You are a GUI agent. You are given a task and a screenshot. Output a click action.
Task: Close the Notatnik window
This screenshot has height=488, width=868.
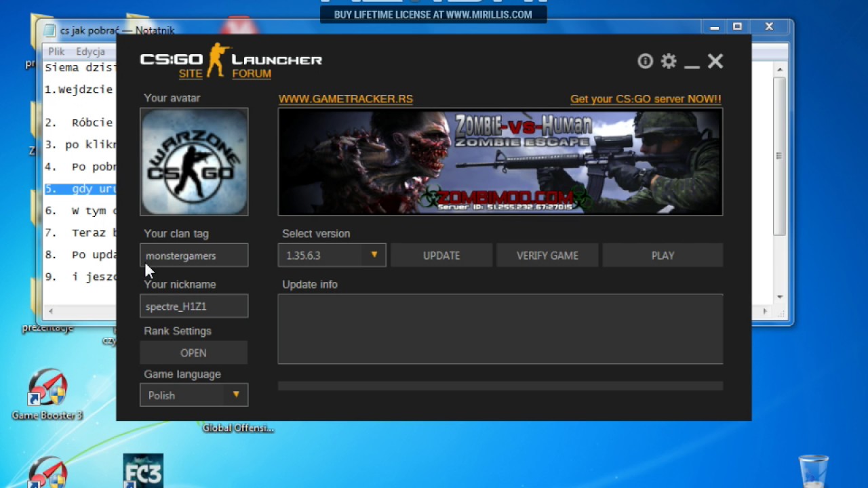pos(769,27)
